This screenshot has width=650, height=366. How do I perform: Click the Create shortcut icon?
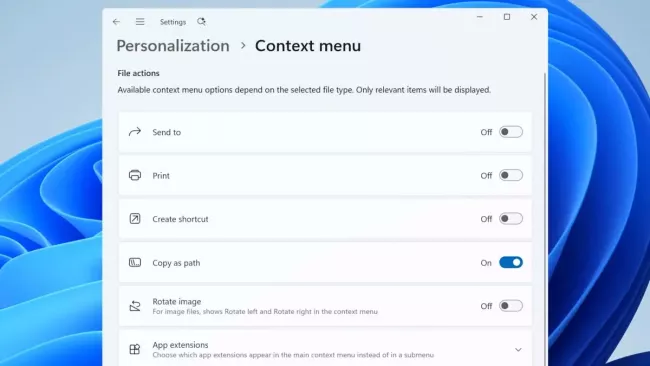point(135,219)
